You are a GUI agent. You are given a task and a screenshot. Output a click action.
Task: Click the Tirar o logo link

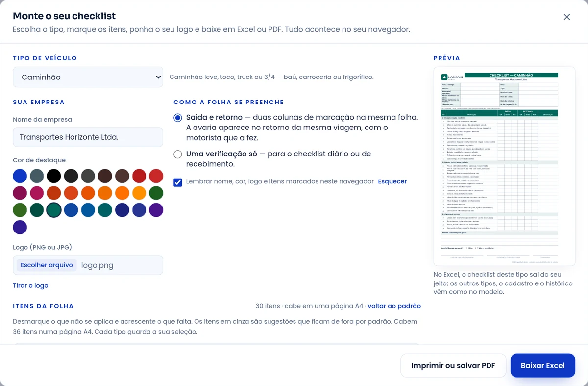tap(30, 285)
